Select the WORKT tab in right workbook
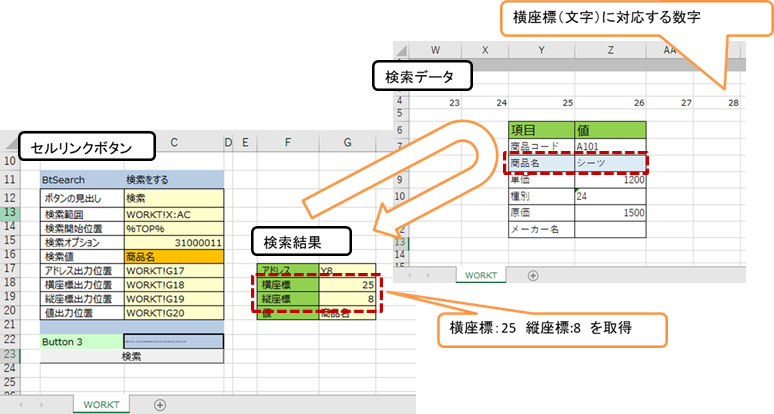 tap(481, 274)
